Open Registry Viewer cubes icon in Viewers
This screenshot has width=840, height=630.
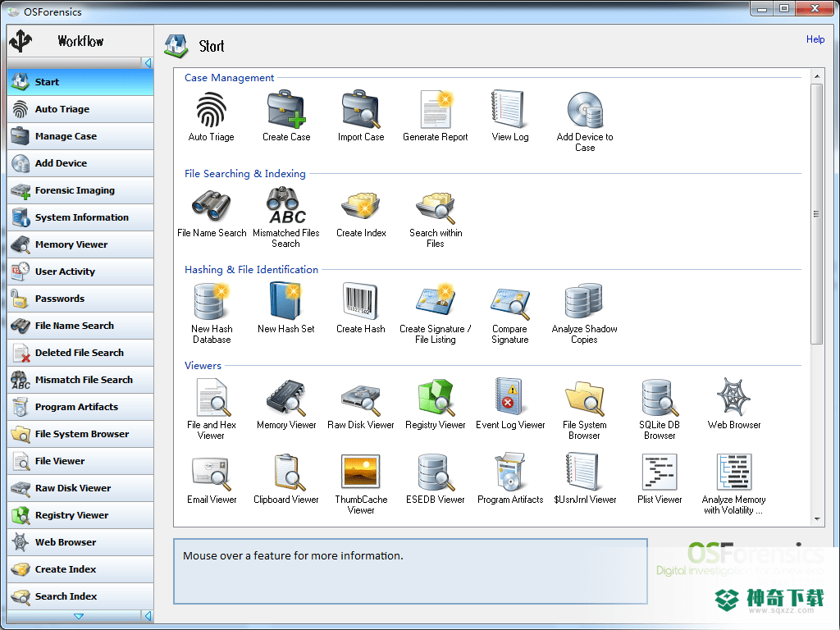436,398
